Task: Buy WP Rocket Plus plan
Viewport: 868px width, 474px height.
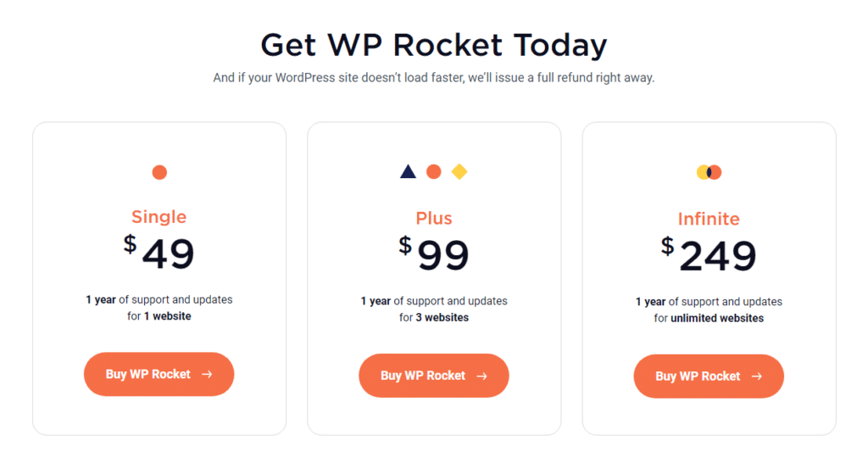Action: click(424, 376)
